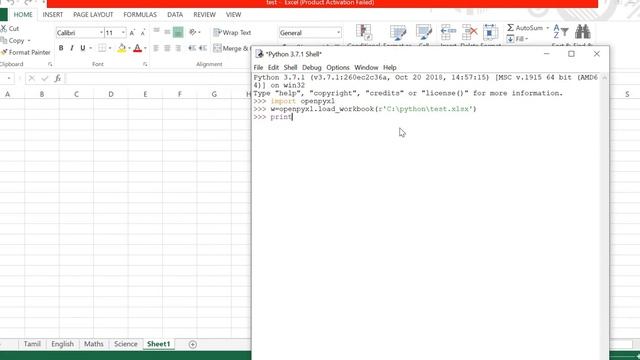Open the Fill button in Editing group
The height and width of the screenshot is (360, 640).
(x=518, y=39)
